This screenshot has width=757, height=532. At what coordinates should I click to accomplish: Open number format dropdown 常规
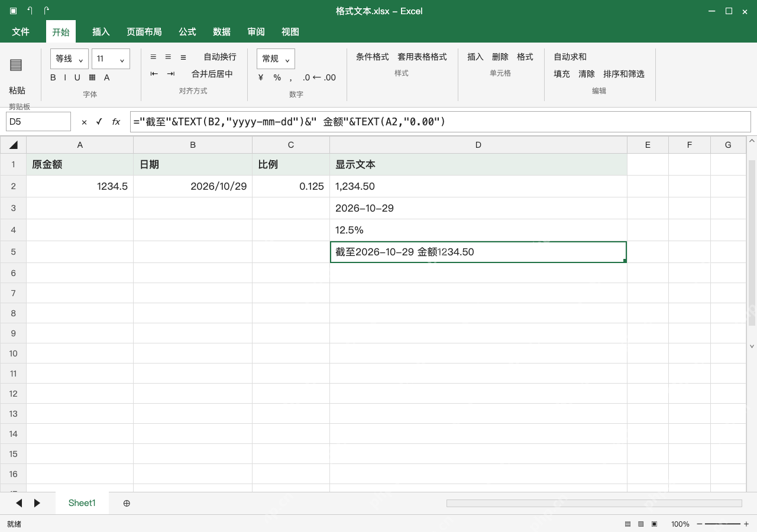[x=276, y=59]
